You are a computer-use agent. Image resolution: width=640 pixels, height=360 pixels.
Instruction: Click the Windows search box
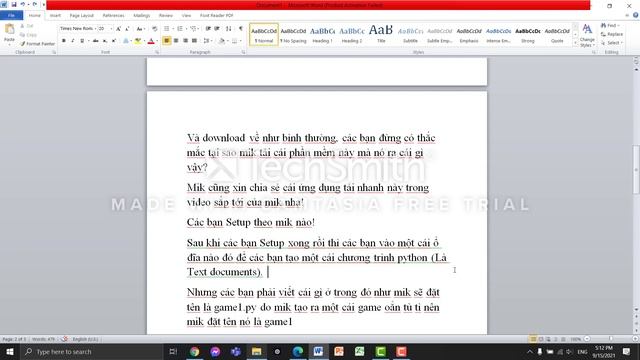(x=92, y=351)
